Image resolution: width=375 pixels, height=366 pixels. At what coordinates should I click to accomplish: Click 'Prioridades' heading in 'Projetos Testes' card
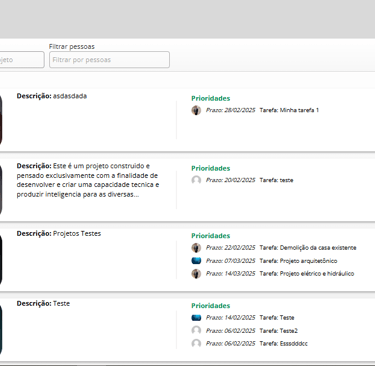(211, 236)
